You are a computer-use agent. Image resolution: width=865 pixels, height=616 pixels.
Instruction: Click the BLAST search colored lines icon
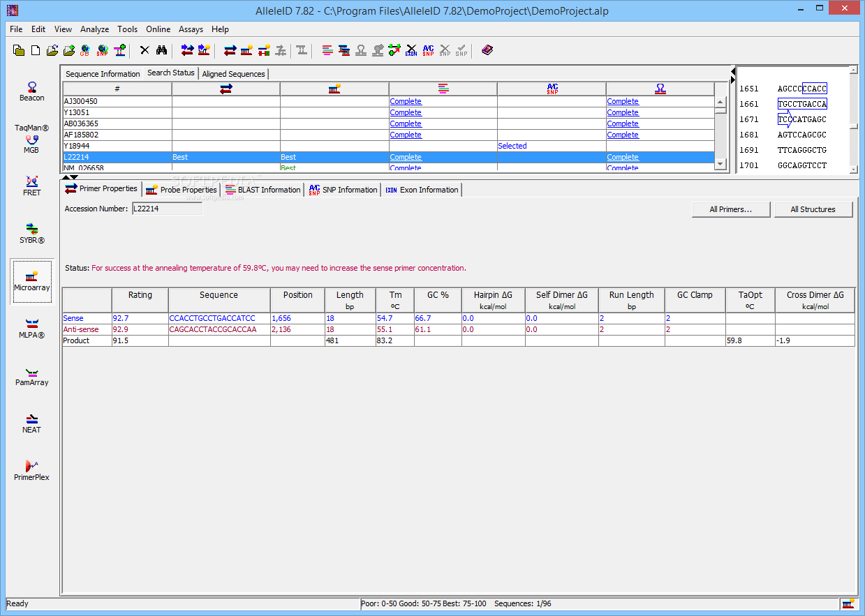point(327,50)
